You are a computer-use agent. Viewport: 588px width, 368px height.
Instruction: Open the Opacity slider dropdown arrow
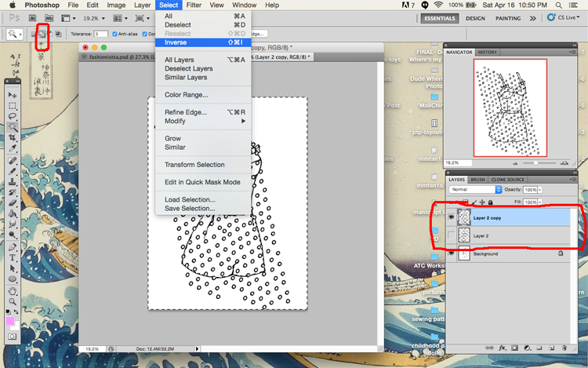coord(540,190)
